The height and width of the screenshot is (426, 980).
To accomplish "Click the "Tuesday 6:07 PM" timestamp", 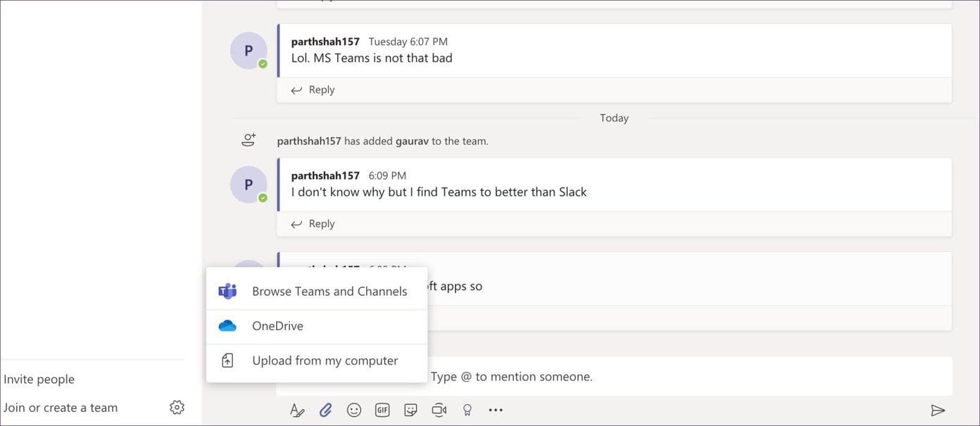I will tap(408, 42).
